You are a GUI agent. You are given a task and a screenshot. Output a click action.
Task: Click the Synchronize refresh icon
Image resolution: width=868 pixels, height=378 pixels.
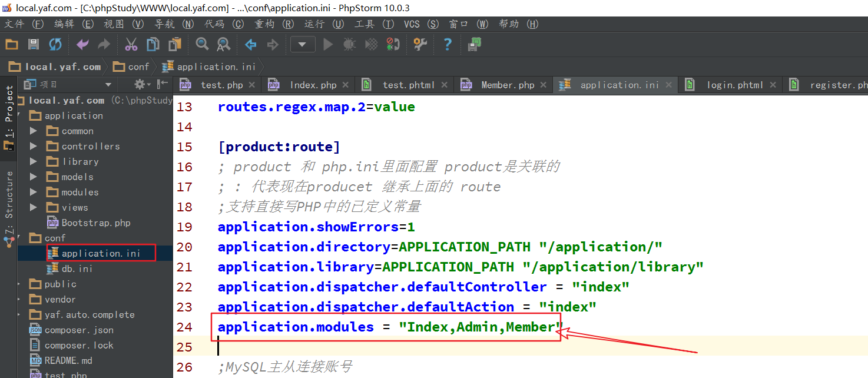tap(55, 44)
